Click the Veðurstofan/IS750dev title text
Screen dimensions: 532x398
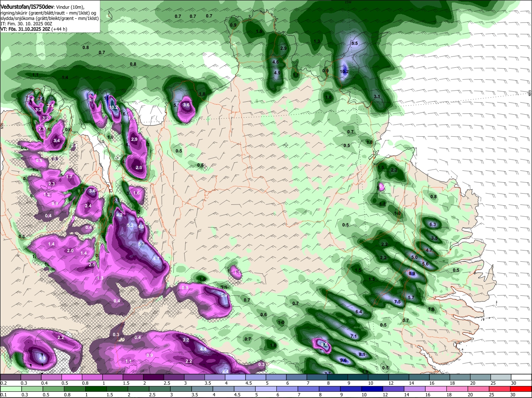(x=27, y=7)
